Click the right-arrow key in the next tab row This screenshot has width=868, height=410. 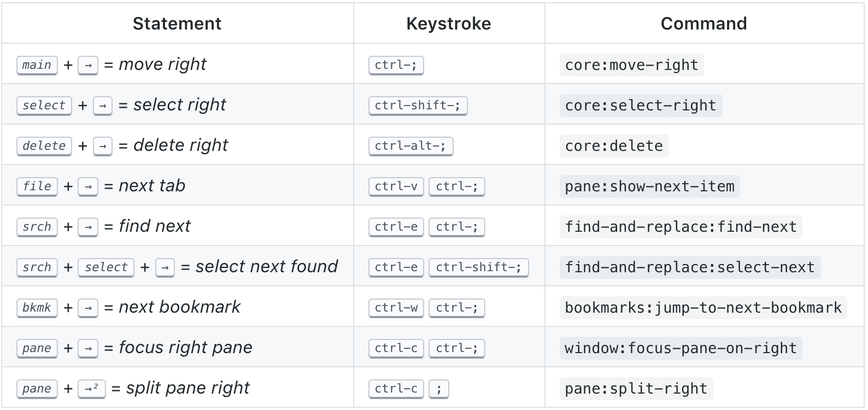click(x=88, y=186)
